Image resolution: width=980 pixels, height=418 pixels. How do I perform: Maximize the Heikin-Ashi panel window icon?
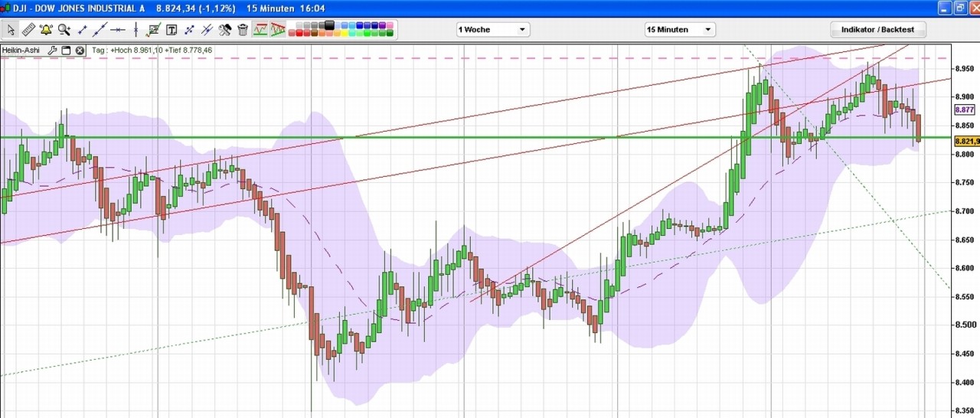click(x=66, y=51)
